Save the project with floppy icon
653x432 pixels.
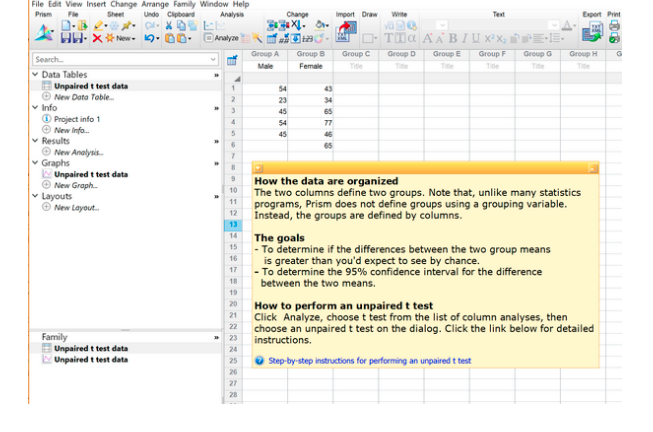(x=66, y=38)
